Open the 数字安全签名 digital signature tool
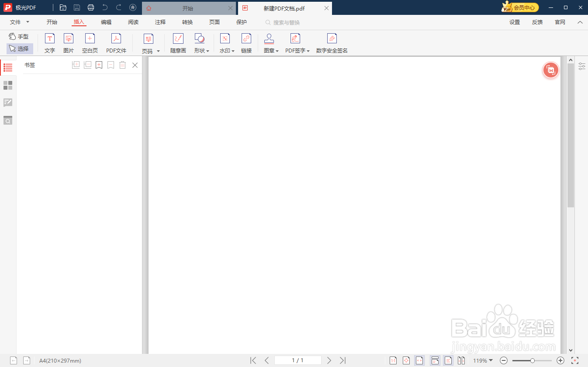This screenshot has height=367, width=588. [332, 44]
